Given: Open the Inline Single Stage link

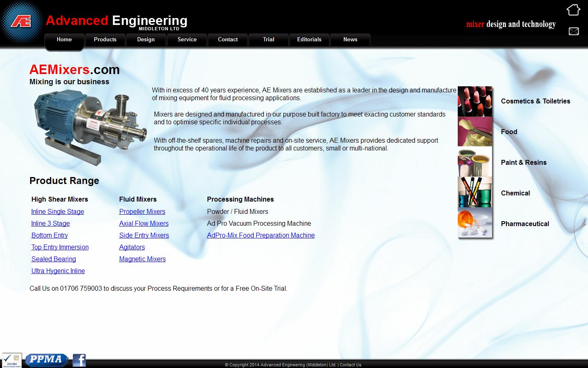Looking at the screenshot, I should pos(58,212).
